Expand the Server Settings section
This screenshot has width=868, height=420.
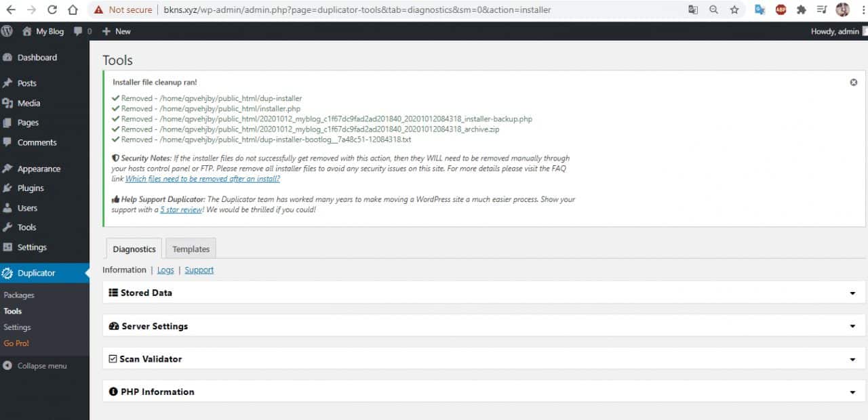tap(852, 327)
